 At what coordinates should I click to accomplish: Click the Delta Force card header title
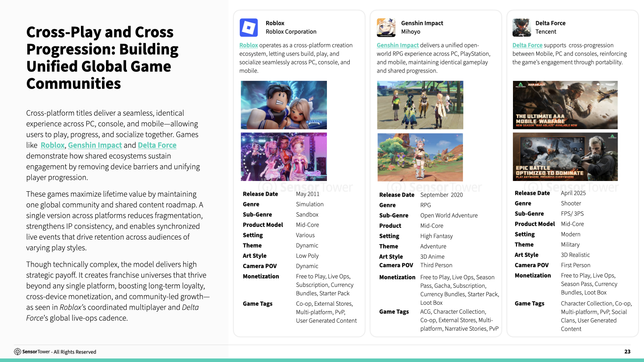click(x=551, y=23)
